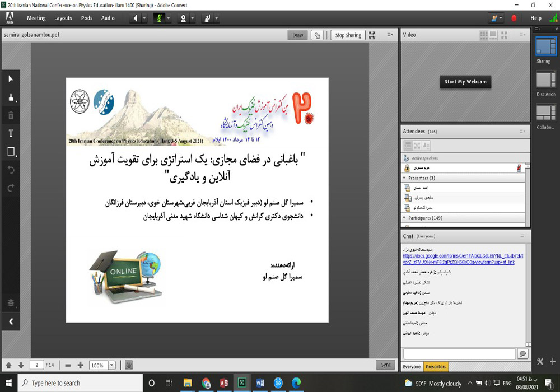The width and height of the screenshot is (560, 392).
Task: Pick the rectangle shape drawing tool
Action: 11,152
